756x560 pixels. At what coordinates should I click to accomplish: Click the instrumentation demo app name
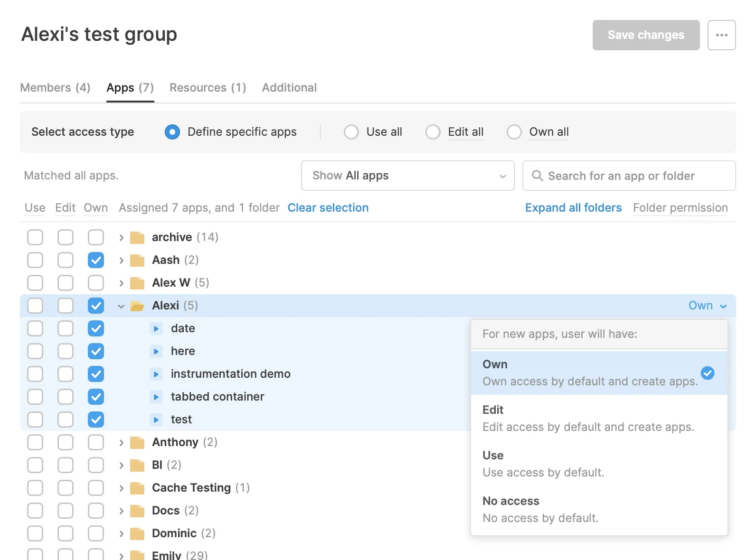click(x=230, y=374)
